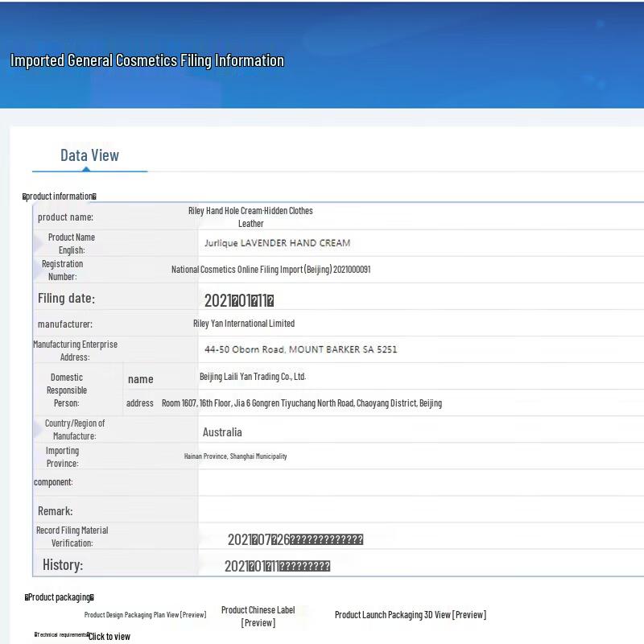Click Beijing Laili Yan Trading Co., Ltd. name

tap(253, 377)
